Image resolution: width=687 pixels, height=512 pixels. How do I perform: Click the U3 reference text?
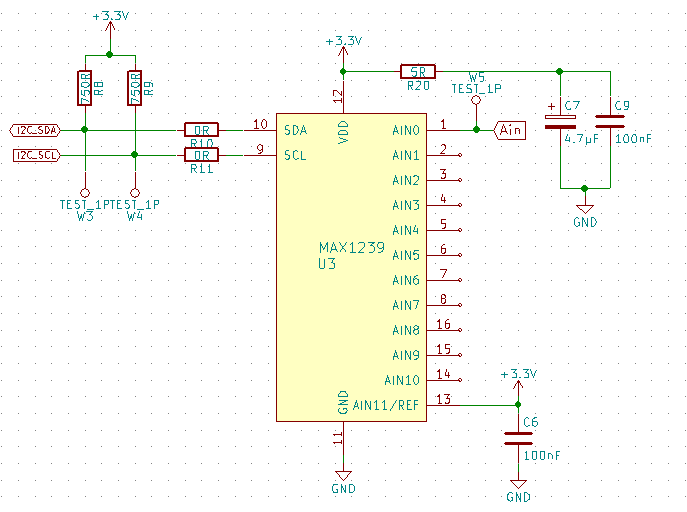point(327,264)
